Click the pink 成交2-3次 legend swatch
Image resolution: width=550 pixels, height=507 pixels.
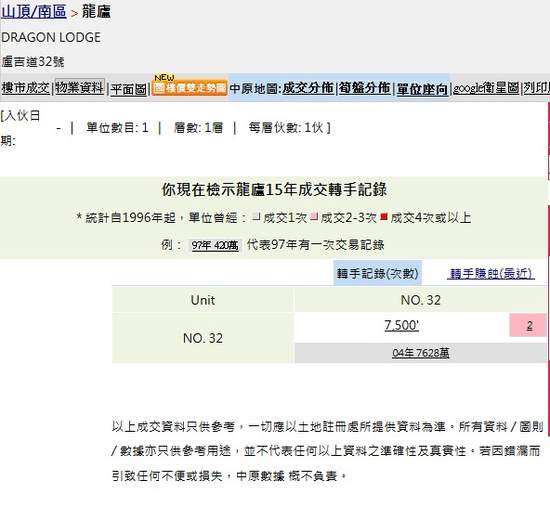click(314, 217)
